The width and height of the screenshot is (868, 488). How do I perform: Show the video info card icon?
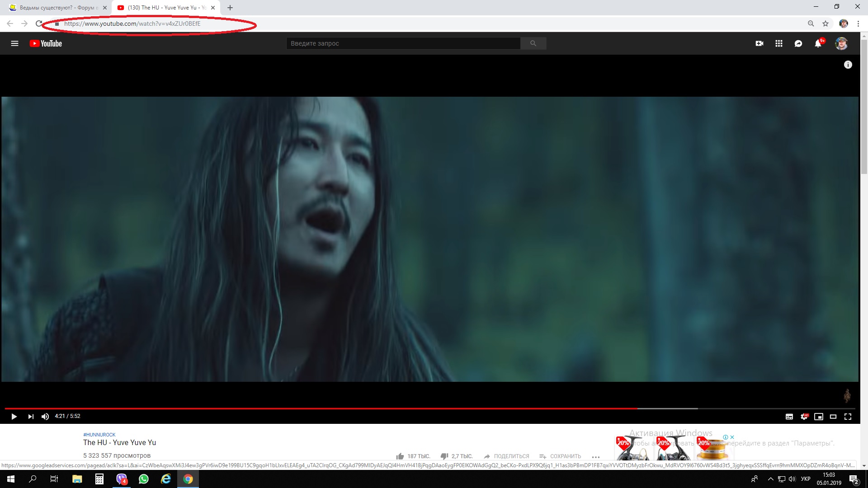point(848,65)
